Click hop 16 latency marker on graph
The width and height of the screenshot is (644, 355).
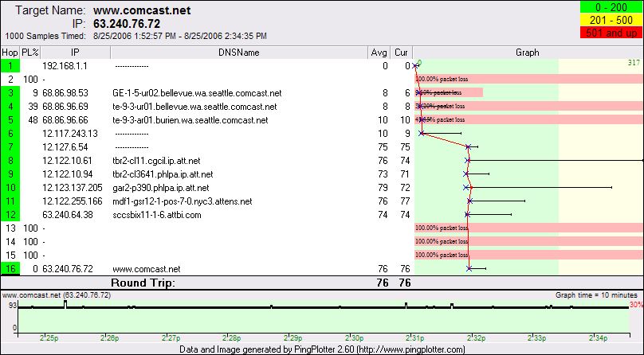(x=469, y=269)
